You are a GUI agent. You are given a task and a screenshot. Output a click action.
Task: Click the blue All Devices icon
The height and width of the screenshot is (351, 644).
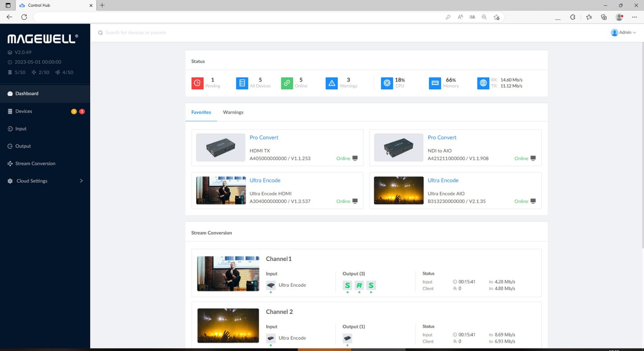pyautogui.click(x=242, y=83)
